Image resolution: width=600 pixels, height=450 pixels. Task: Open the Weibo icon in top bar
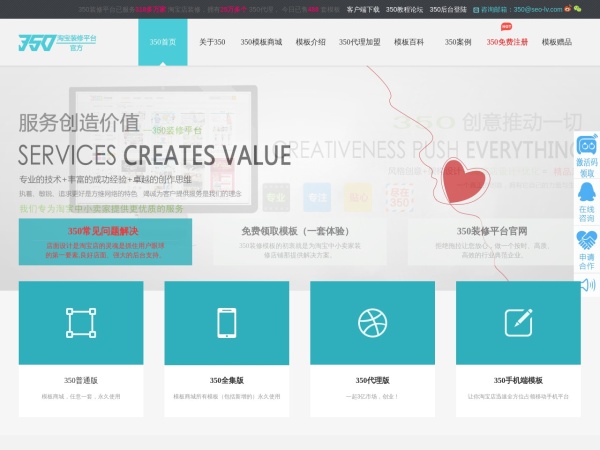(568, 8)
